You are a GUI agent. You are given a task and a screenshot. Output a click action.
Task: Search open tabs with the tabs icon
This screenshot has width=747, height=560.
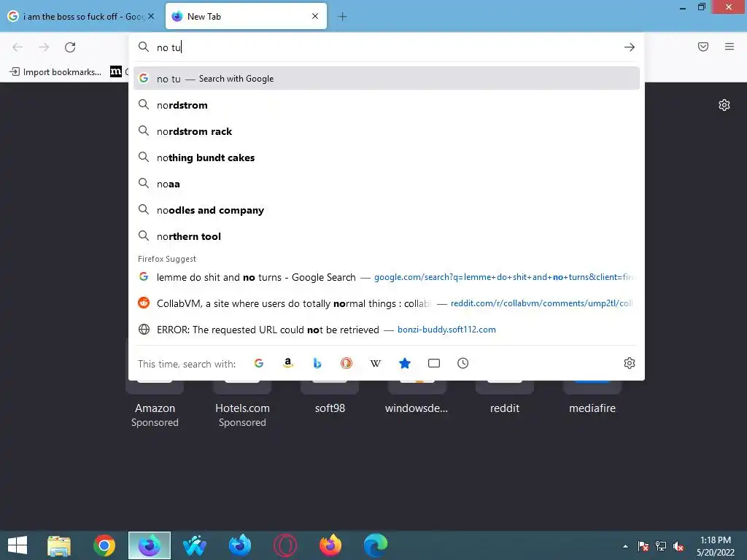(434, 363)
